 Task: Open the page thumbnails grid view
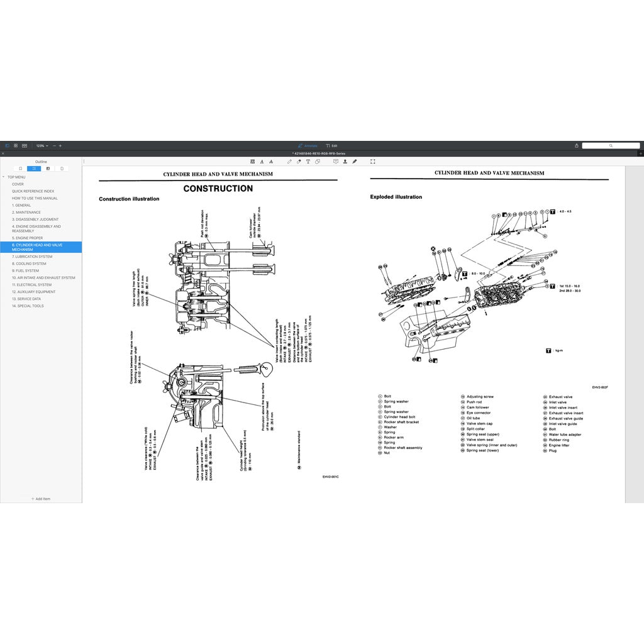coord(16,145)
